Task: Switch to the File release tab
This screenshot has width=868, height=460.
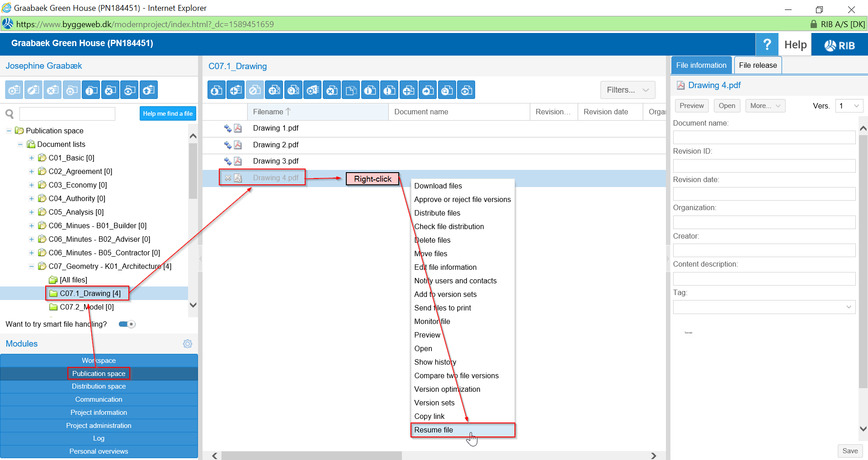Action: (x=758, y=65)
